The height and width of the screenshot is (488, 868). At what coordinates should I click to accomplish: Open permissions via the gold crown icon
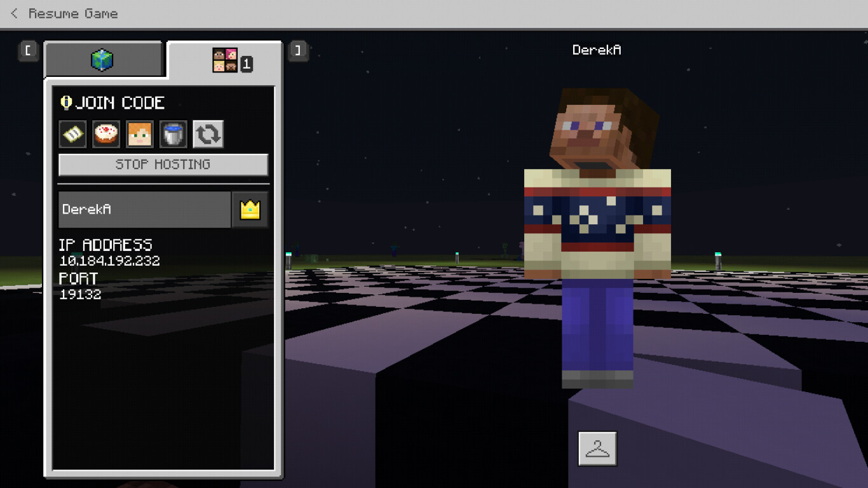(250, 210)
